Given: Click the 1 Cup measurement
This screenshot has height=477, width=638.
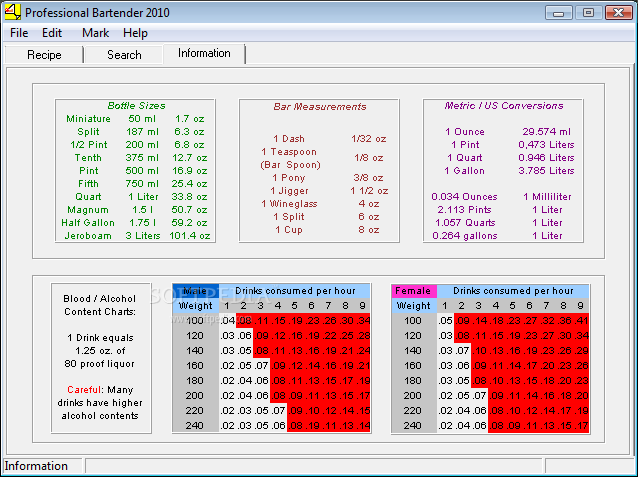Looking at the screenshot, I should [x=289, y=230].
